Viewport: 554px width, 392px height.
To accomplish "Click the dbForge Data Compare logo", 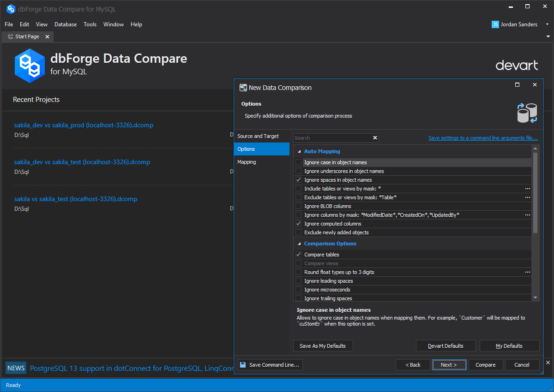I will (x=30, y=65).
